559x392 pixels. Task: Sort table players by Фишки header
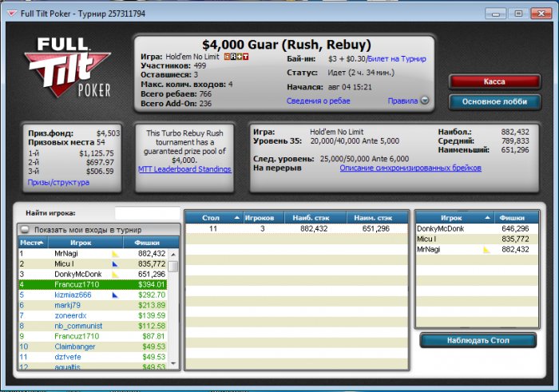[x=517, y=218]
